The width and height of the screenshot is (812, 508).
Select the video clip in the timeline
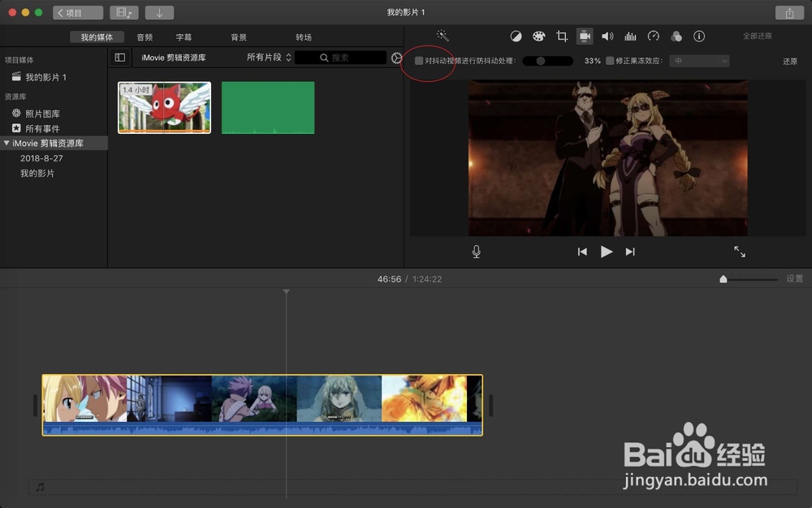[x=262, y=405]
